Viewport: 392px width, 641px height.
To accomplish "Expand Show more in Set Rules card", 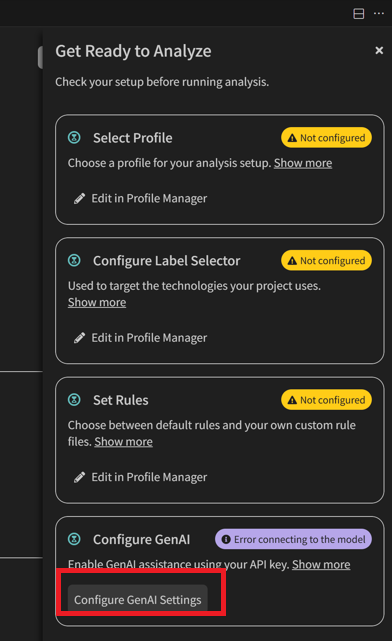I will (123, 442).
